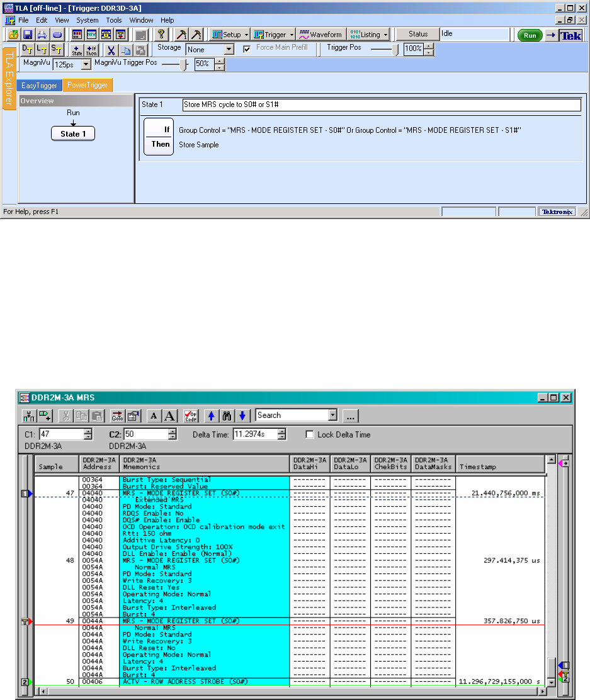Click the C2 cursor value spinner
Image resolution: width=590 pixels, height=700 pixels.
pyautogui.click(x=173, y=434)
